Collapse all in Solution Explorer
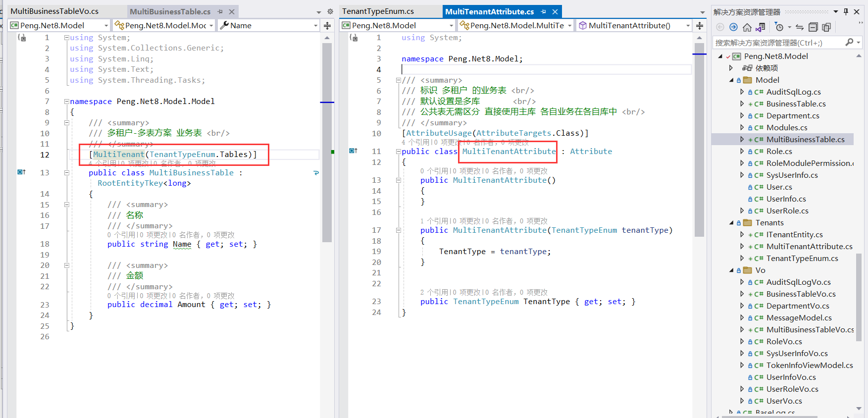This screenshot has height=418, width=868. pyautogui.click(x=813, y=27)
